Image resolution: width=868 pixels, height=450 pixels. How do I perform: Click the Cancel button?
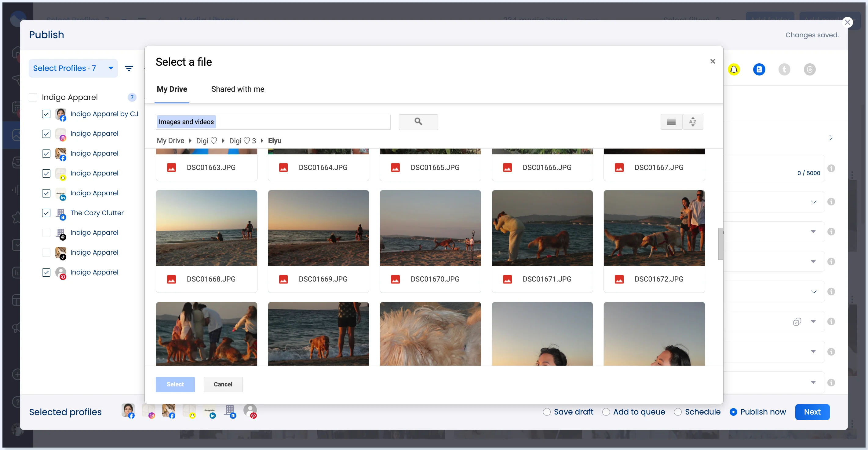coord(223,384)
